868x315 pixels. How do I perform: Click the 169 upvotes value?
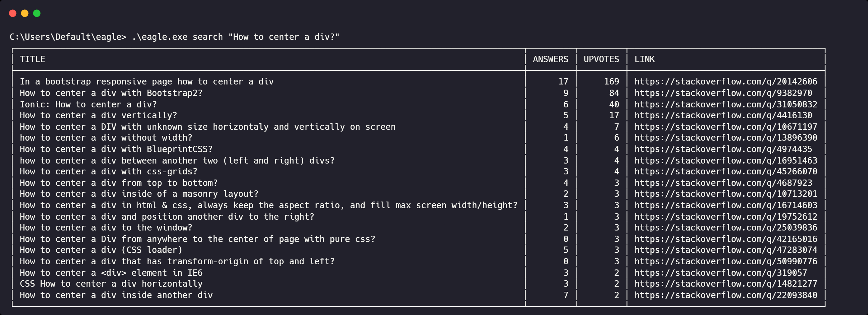click(x=611, y=82)
